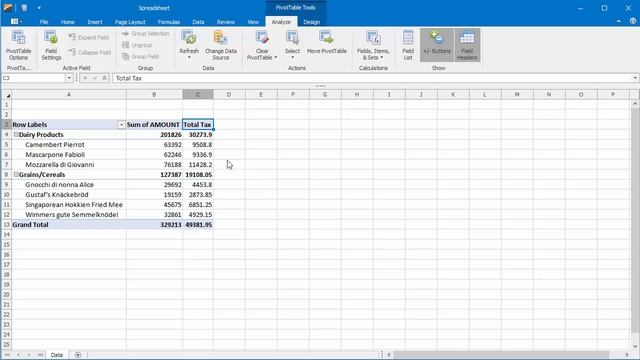The width and height of the screenshot is (640, 360).
Task: Open Field Settings
Action: (51, 46)
